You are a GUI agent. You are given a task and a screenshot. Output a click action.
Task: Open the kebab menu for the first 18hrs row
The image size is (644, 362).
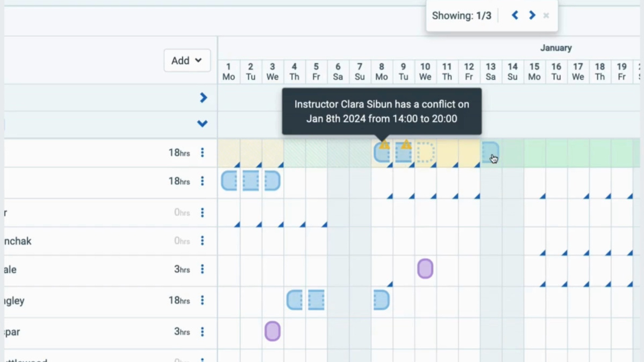click(203, 153)
